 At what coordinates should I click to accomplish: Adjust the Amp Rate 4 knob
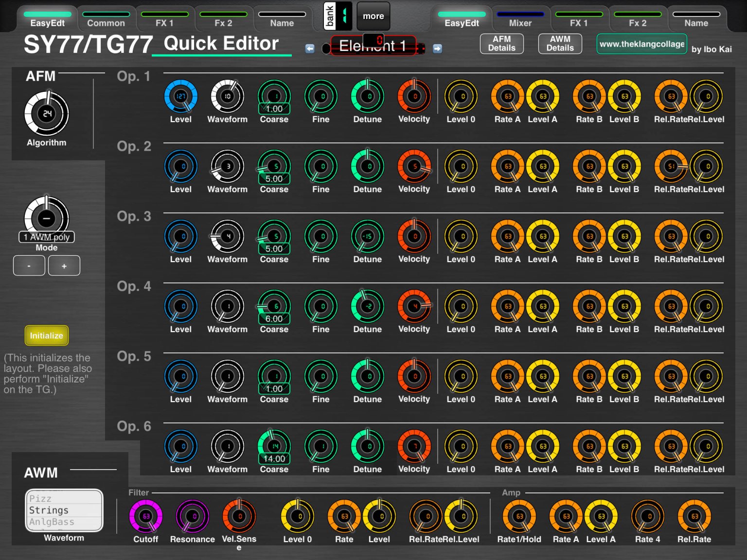point(648,516)
